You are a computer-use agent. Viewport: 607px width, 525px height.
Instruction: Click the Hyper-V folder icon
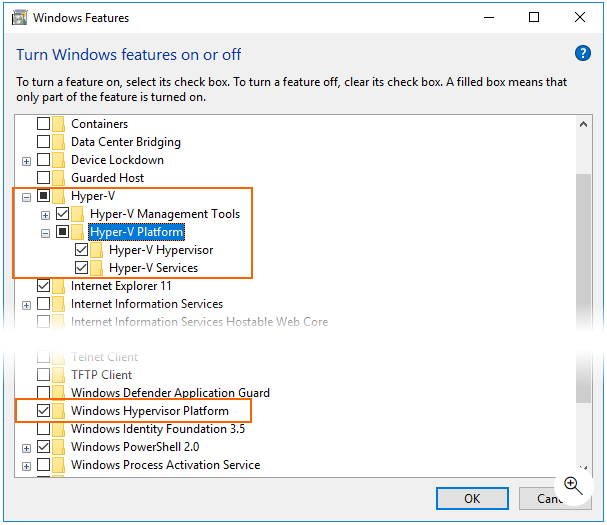tap(58, 196)
